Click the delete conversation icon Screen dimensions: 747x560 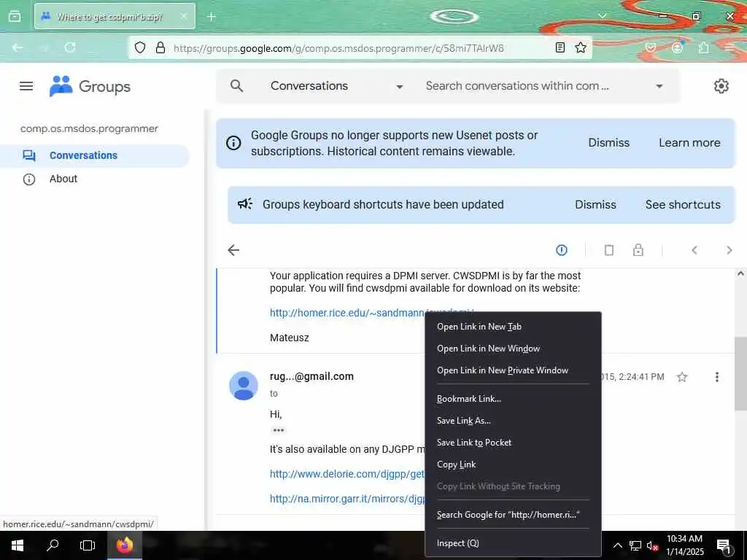609,250
